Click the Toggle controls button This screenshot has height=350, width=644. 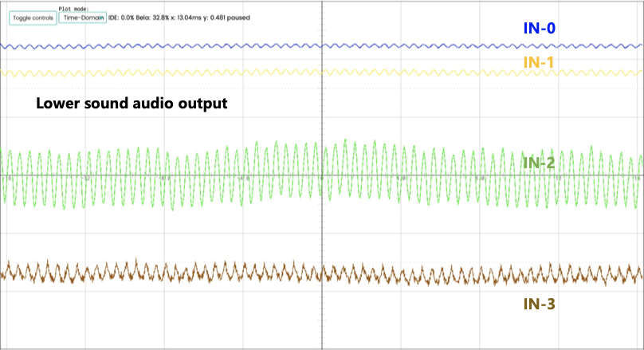(x=33, y=18)
